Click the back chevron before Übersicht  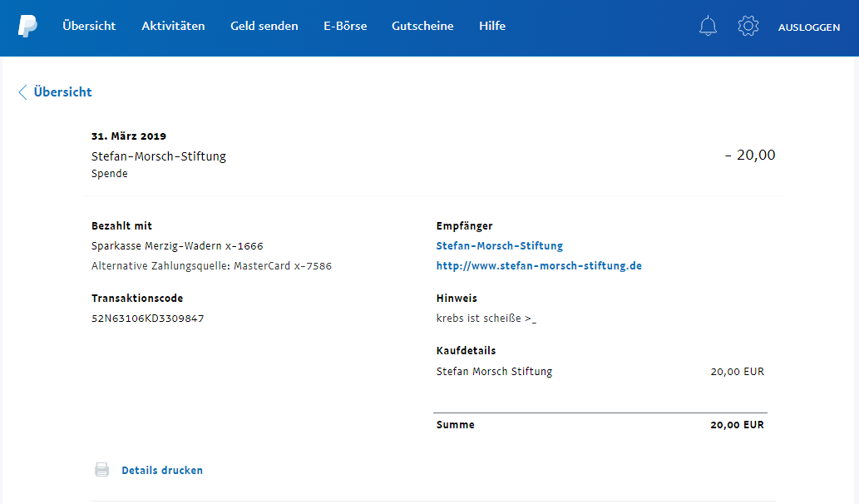(x=22, y=92)
